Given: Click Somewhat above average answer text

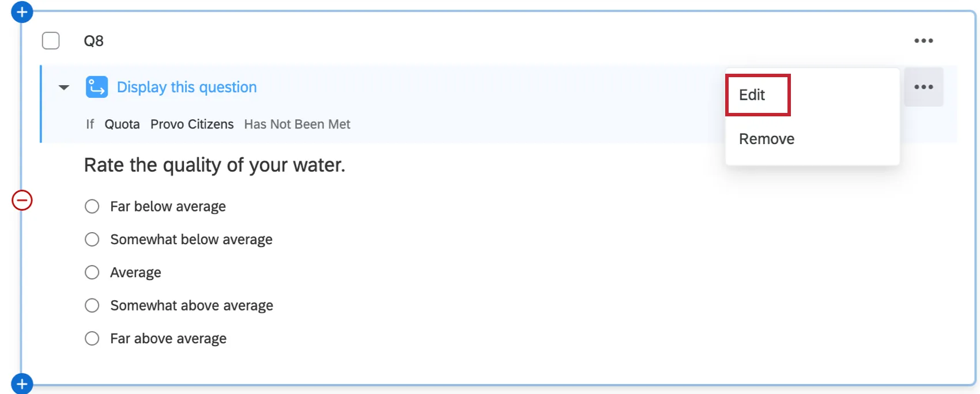Looking at the screenshot, I should (191, 305).
